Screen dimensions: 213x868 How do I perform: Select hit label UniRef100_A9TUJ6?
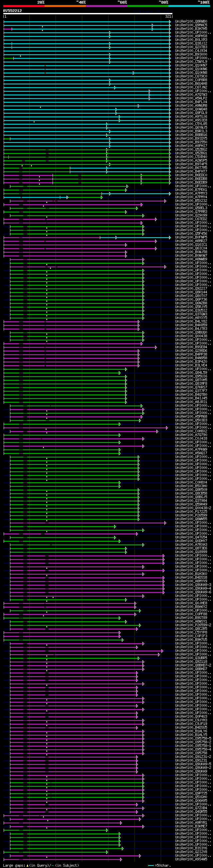click(191, 117)
